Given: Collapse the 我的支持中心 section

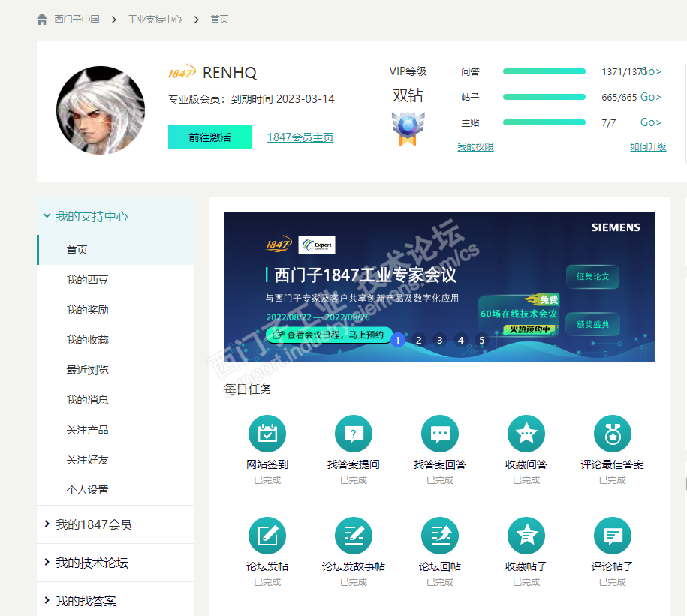Looking at the screenshot, I should (116, 216).
